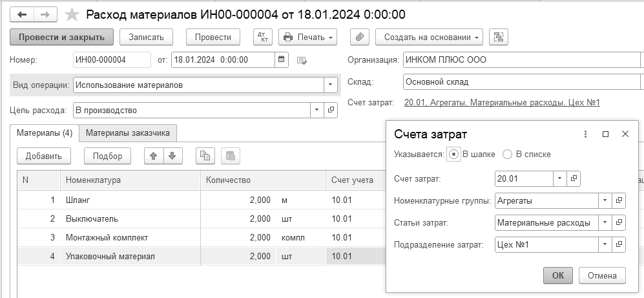Open Цель расхода value with open-form icon

[331, 110]
